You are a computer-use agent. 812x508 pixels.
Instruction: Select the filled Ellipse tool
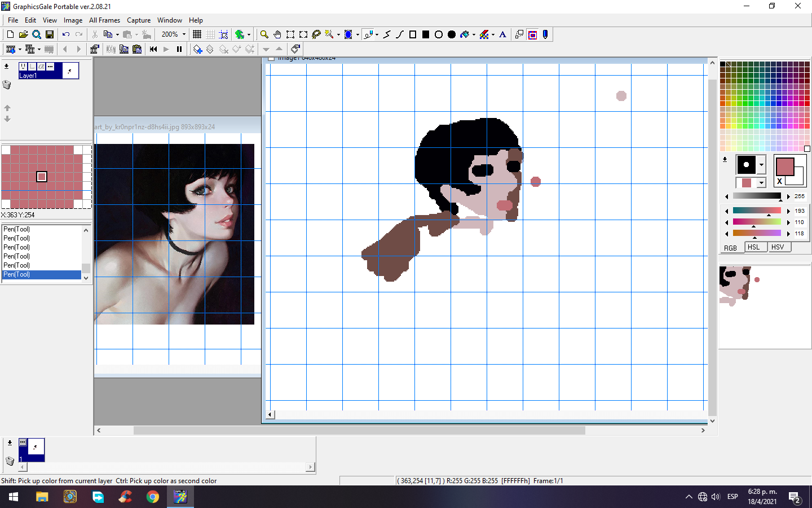click(452, 34)
